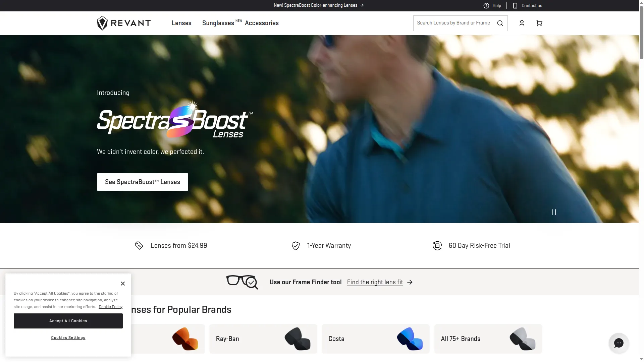This screenshot has height=362, width=644.
Task: Click the warranty shield icon
Action: (296, 246)
